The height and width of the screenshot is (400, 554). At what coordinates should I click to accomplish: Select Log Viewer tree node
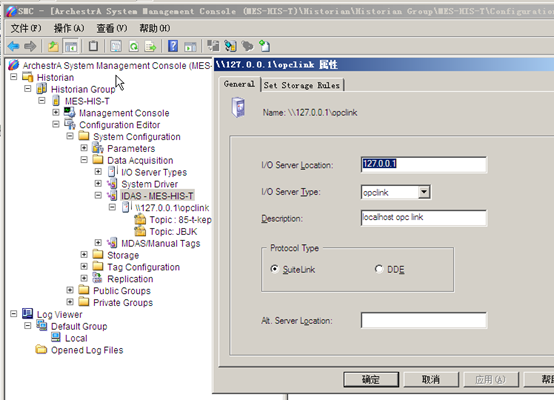[x=59, y=314]
